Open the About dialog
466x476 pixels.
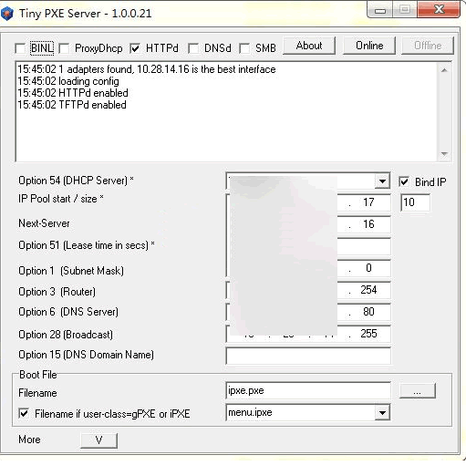(309, 46)
